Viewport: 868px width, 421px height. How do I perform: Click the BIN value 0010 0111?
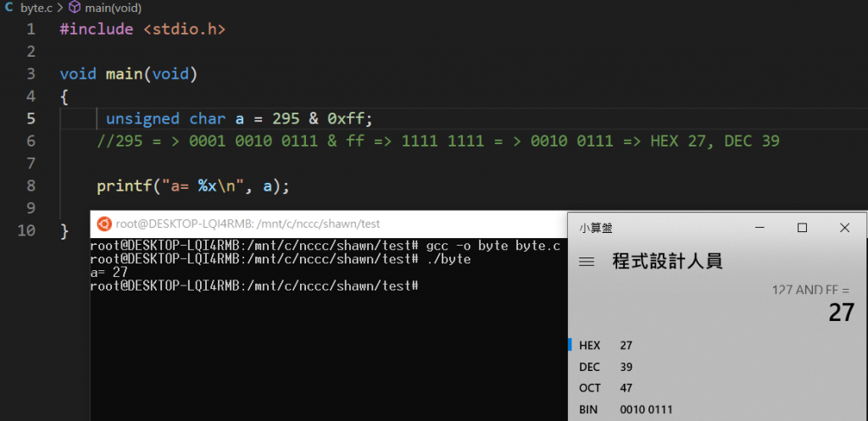click(x=646, y=410)
